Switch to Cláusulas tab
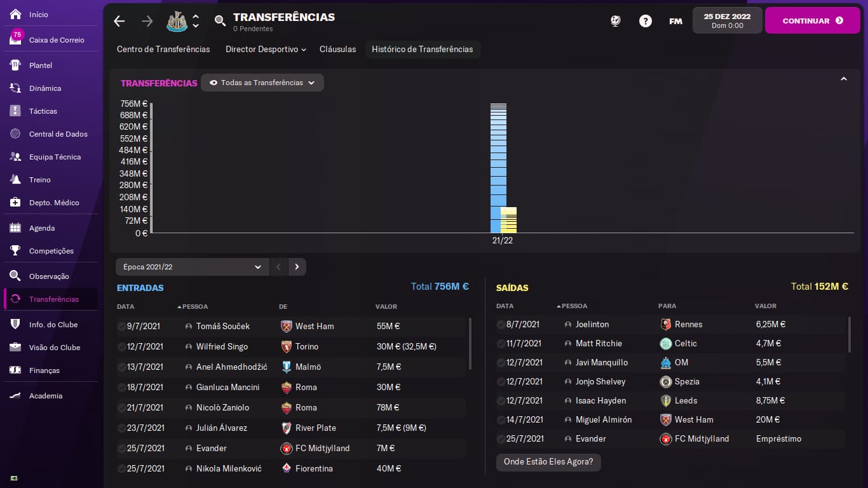868x488 pixels. coord(337,49)
